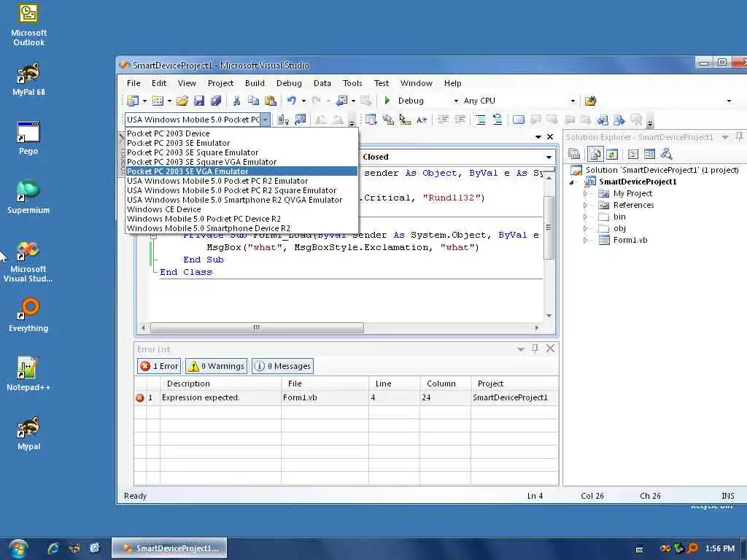The image size is (747, 560).
Task: Open the Debug configuration dropdown
Action: click(455, 101)
